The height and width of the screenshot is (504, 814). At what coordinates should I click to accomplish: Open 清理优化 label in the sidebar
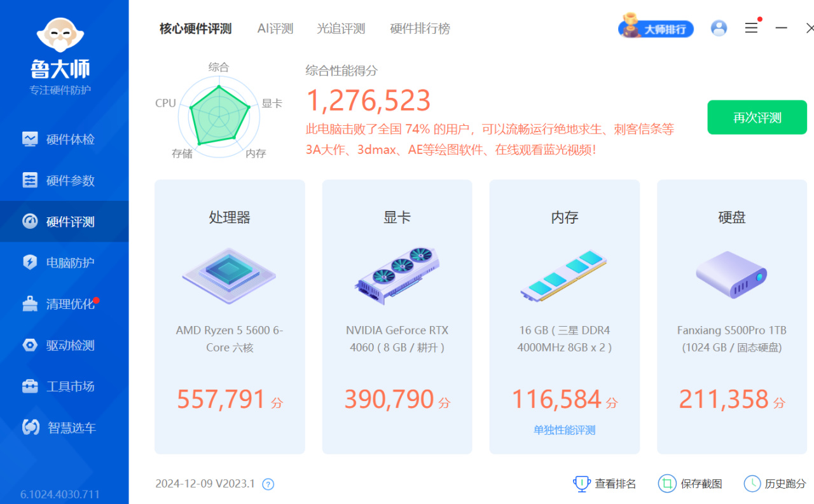pyautogui.click(x=71, y=304)
